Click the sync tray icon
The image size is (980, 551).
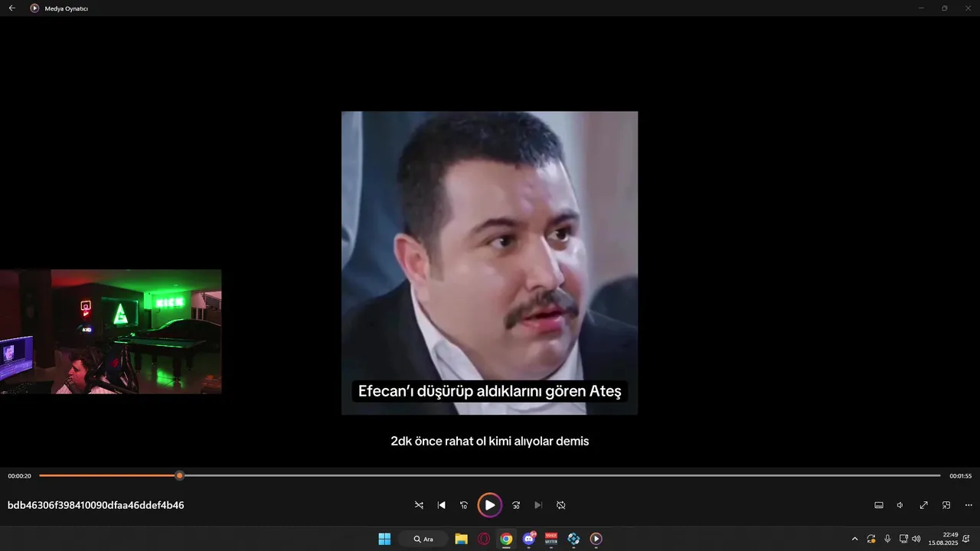[871, 539]
